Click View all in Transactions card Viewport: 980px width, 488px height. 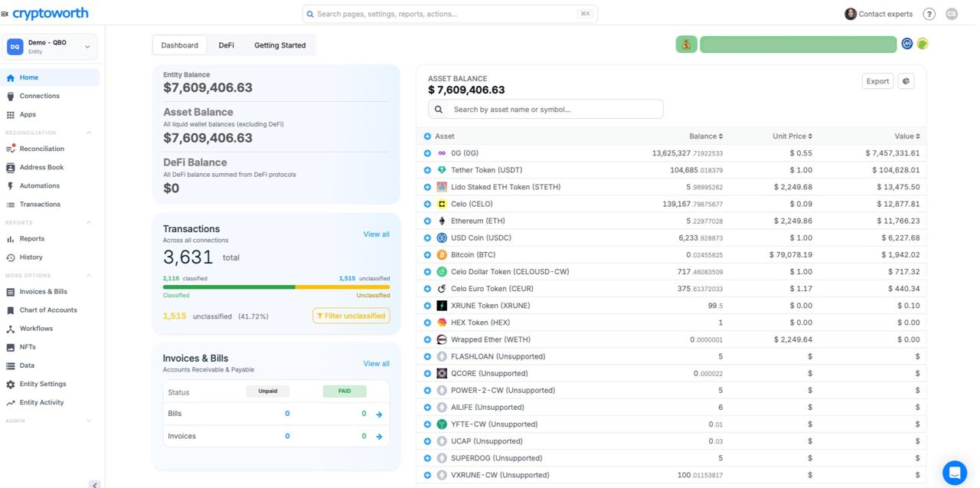coord(376,234)
